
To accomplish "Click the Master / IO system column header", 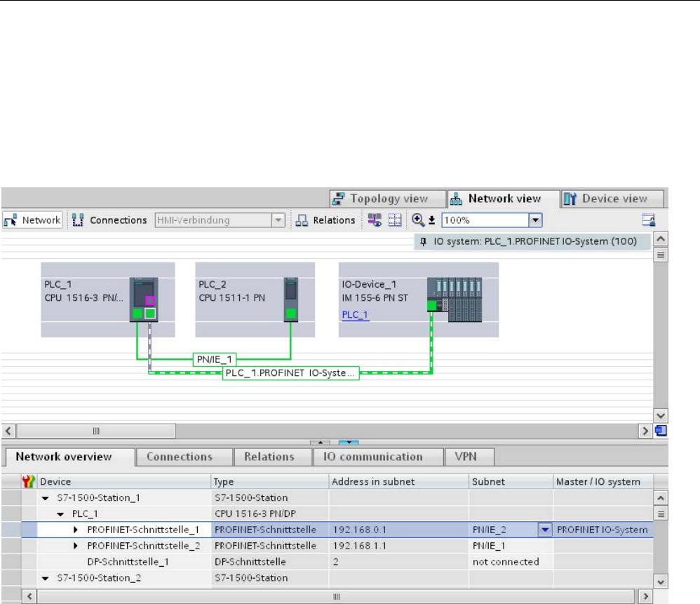I will [603, 482].
